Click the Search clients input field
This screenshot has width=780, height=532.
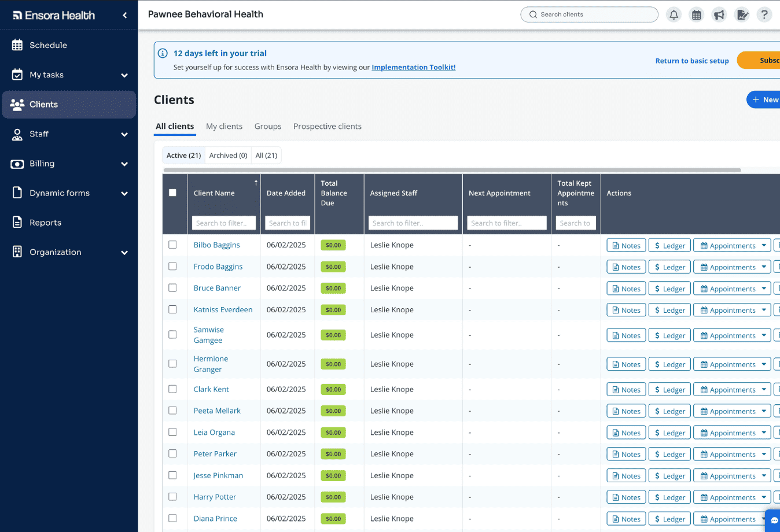pyautogui.click(x=589, y=14)
